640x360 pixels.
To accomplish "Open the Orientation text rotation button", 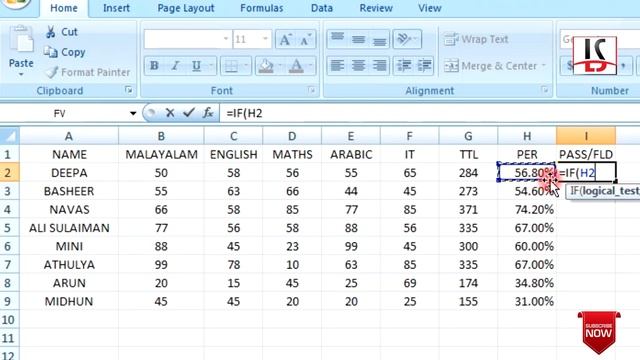I will [407, 39].
